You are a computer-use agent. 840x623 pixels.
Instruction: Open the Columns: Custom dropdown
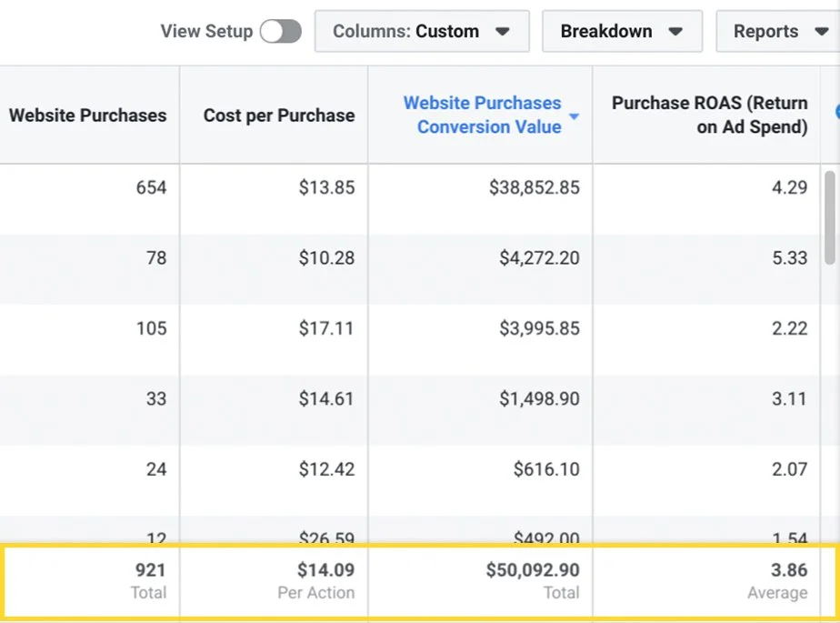[x=421, y=32]
